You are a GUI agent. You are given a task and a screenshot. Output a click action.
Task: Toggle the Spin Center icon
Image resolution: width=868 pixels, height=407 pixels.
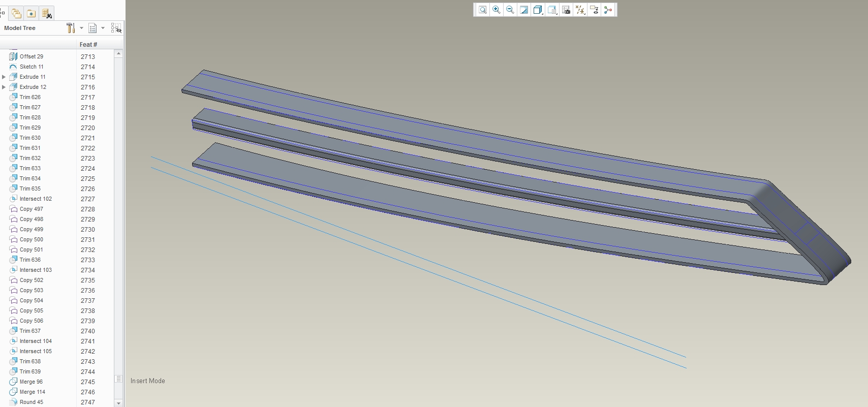pyautogui.click(x=608, y=10)
